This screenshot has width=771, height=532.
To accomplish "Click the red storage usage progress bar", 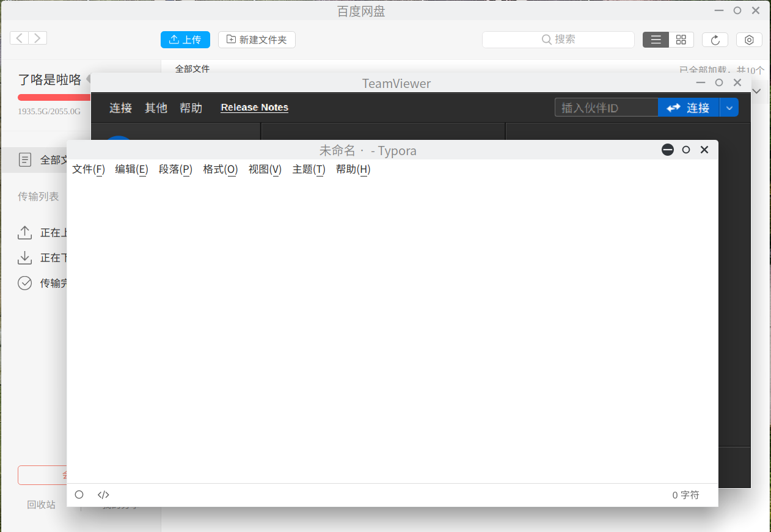I will point(54,97).
